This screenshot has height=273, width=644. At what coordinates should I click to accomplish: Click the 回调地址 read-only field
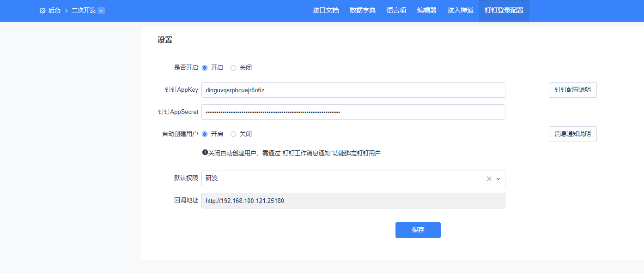(353, 201)
